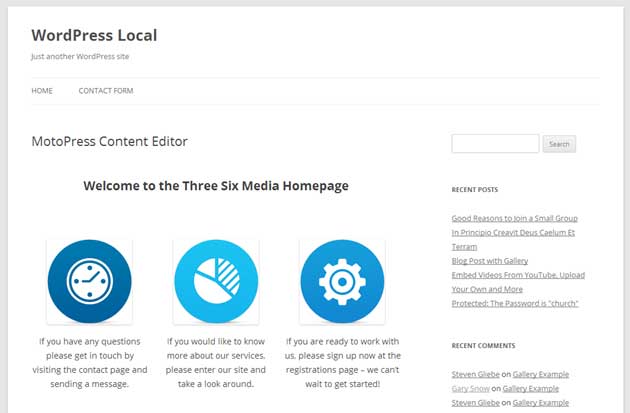630x413 pixels.
Task: Open Gallery Example link beside Gary Snow
Action: coord(531,388)
